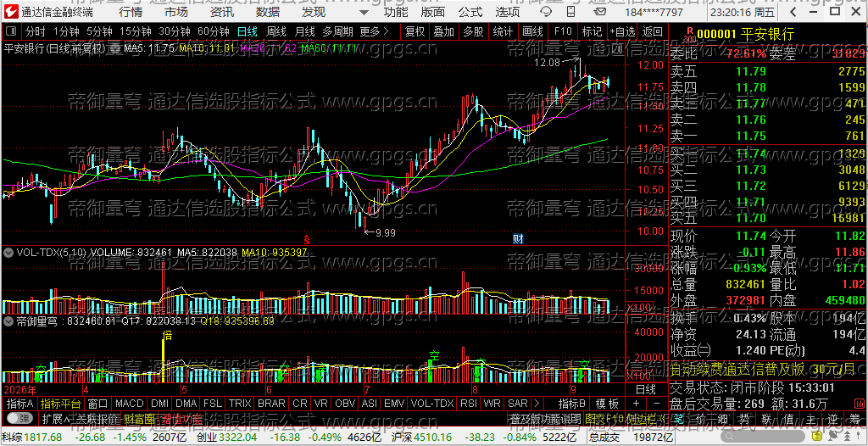This screenshot has width=868, height=446.
Task: Open the 模板 template button
Action: (607, 404)
